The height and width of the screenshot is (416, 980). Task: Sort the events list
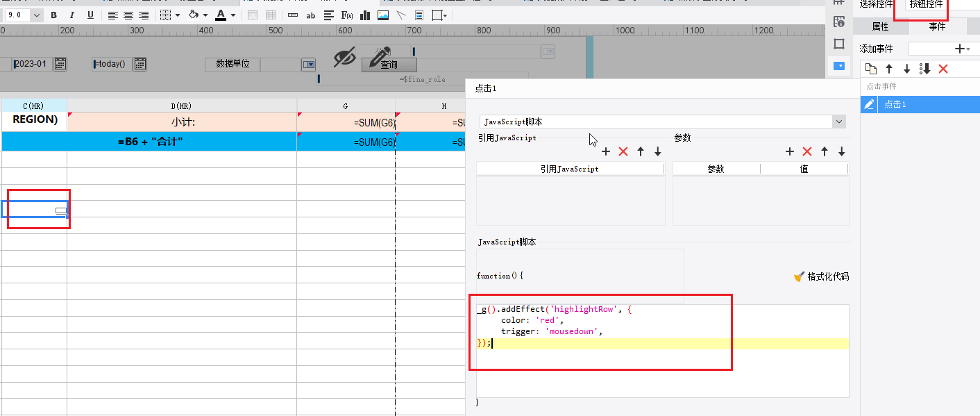point(924,69)
